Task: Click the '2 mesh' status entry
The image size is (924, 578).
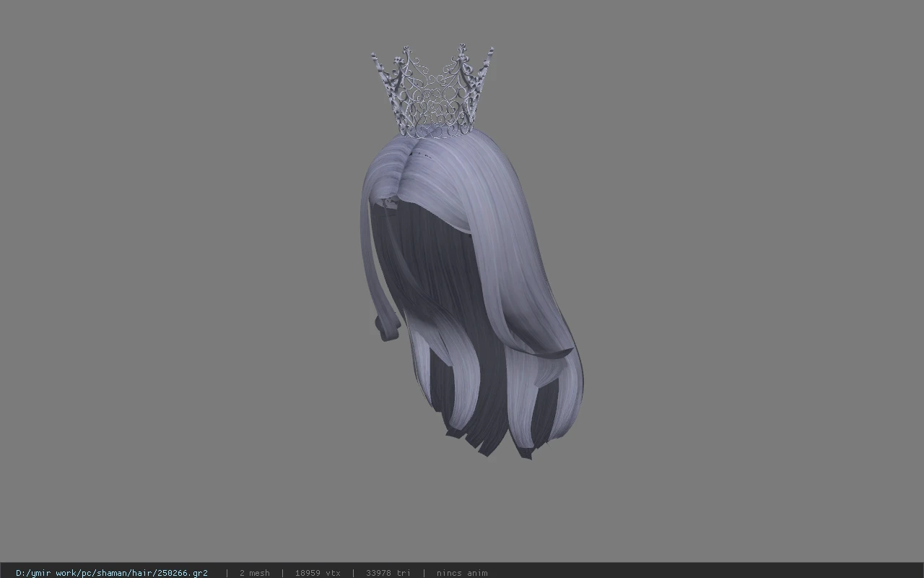Action: click(x=254, y=573)
